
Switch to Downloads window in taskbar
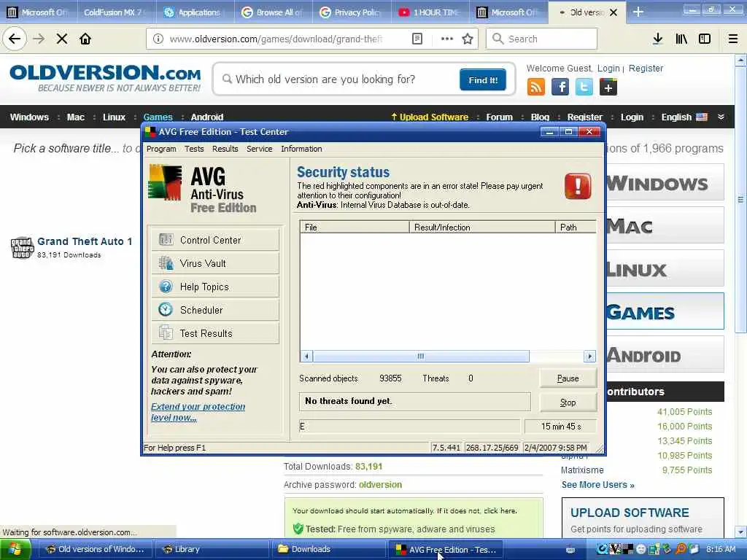pos(329,549)
